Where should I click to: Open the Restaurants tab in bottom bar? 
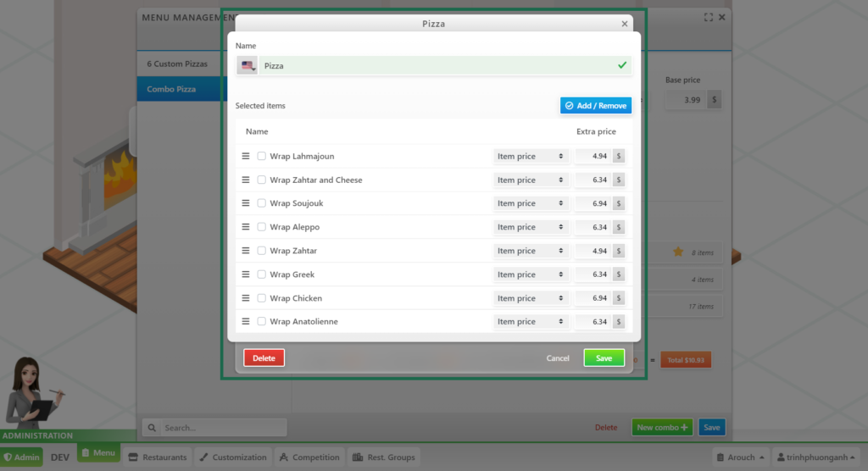tap(158, 457)
